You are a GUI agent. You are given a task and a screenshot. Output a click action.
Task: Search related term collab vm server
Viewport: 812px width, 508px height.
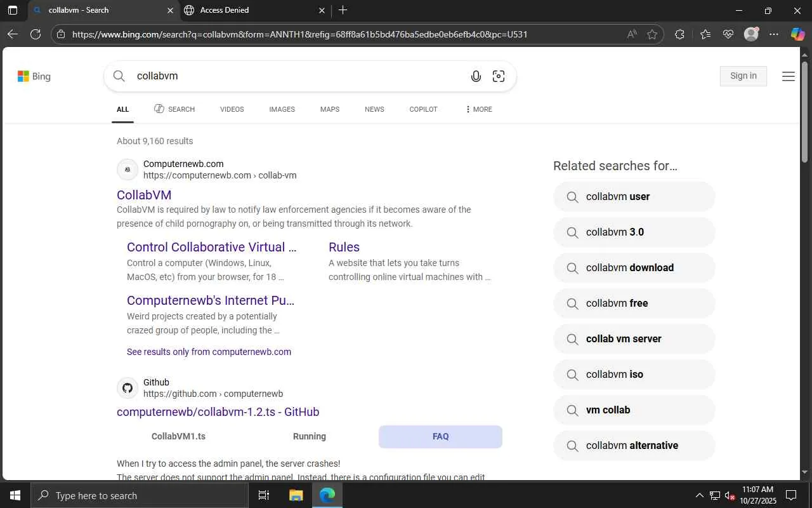(x=634, y=339)
